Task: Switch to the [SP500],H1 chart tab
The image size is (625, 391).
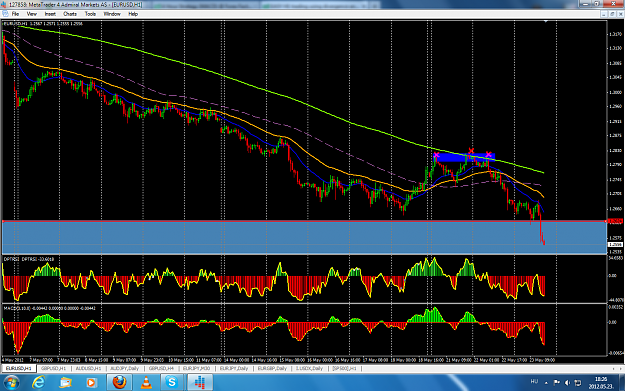Action: (x=344, y=368)
